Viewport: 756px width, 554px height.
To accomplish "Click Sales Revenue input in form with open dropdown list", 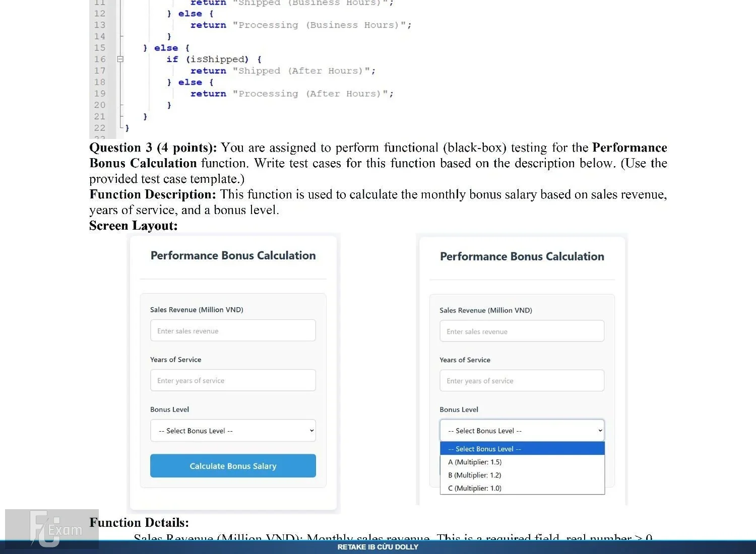I will tap(522, 331).
